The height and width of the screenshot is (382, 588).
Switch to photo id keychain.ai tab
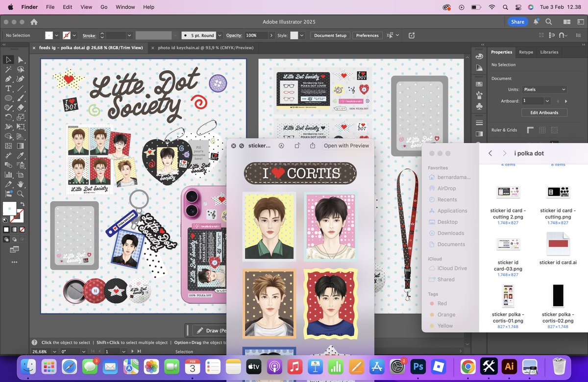(x=206, y=48)
